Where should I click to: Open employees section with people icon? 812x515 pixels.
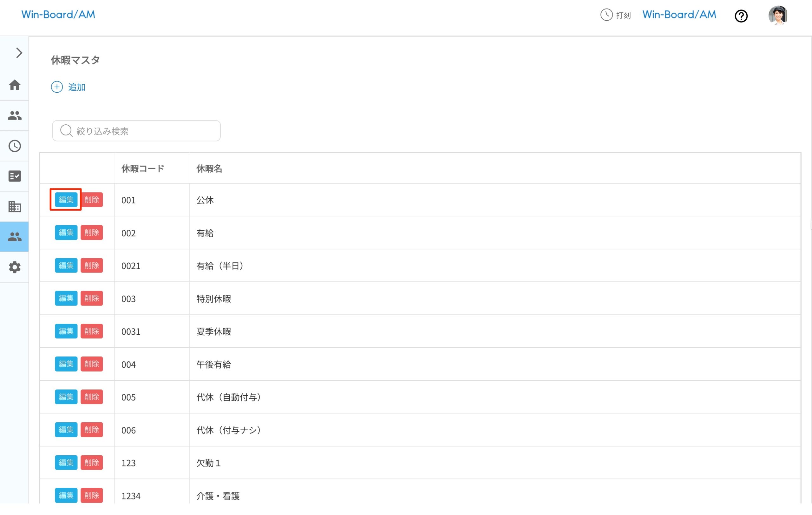(15, 116)
